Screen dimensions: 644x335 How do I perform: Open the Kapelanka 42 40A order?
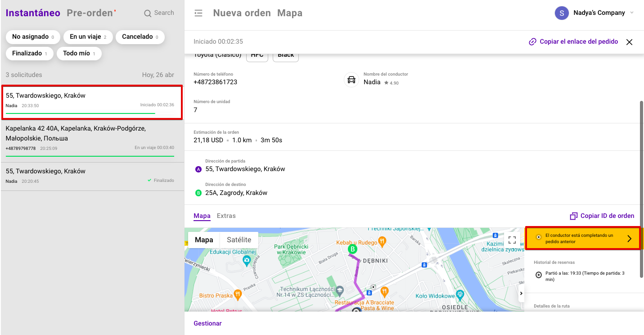92,140
